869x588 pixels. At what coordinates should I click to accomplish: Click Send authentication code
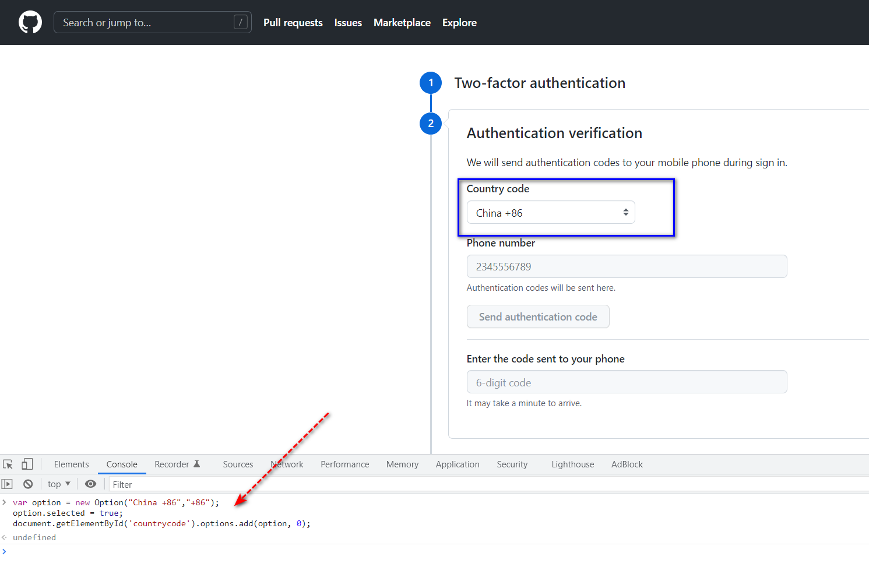[x=537, y=316]
